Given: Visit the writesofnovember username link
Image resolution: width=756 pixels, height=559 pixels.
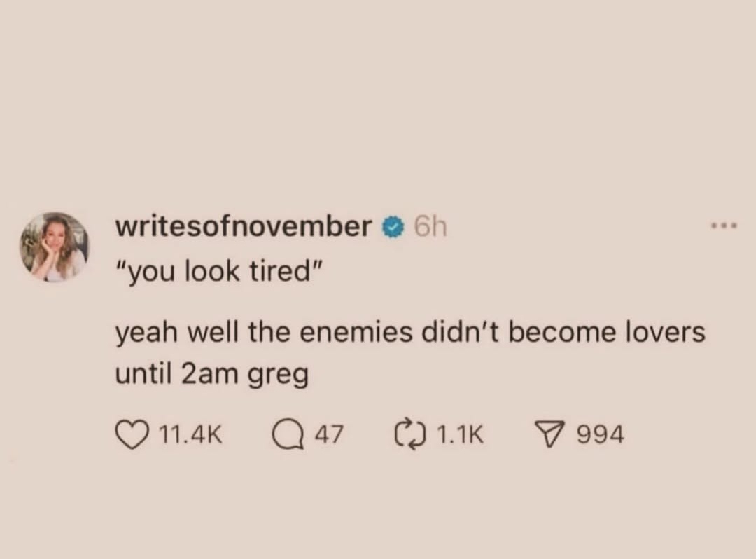Looking at the screenshot, I should [x=244, y=226].
